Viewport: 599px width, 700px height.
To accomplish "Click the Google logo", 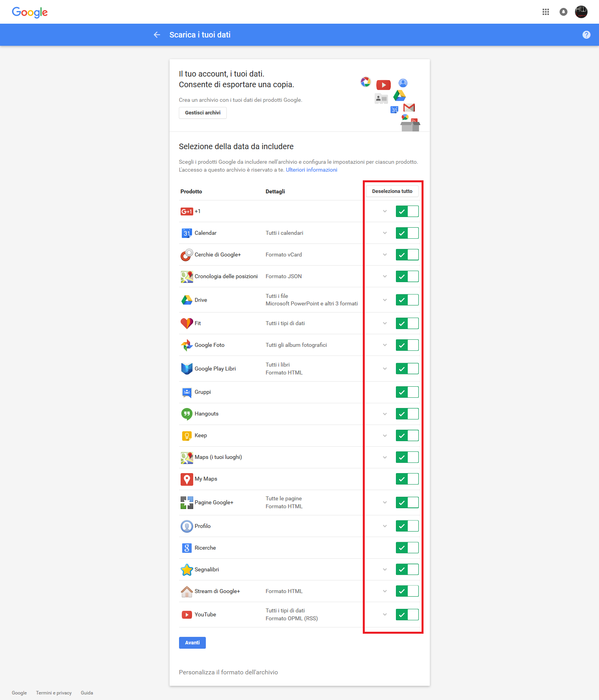I will [x=30, y=12].
